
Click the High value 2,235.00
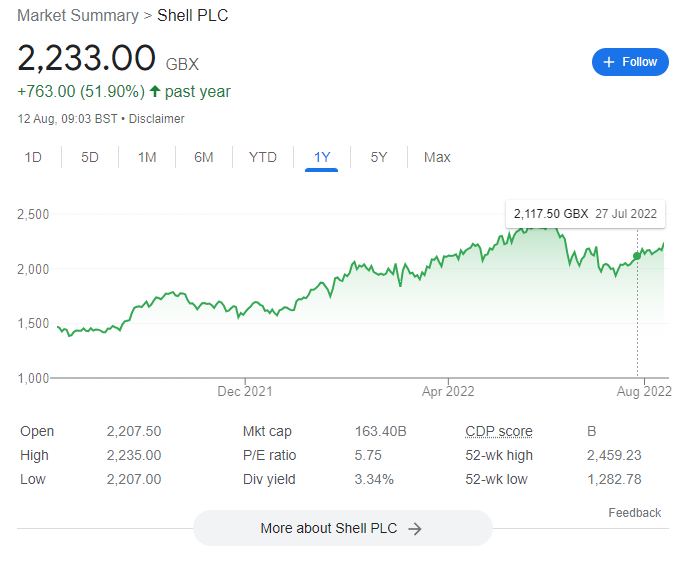tap(134, 455)
